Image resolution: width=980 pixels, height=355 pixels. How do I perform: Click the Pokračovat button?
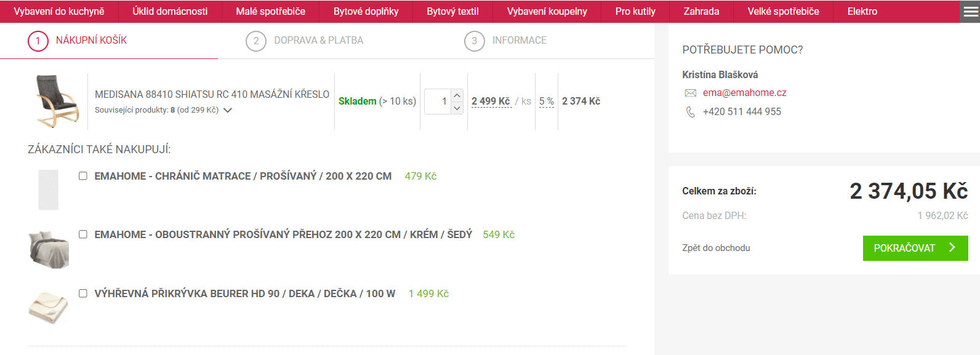pos(915,248)
